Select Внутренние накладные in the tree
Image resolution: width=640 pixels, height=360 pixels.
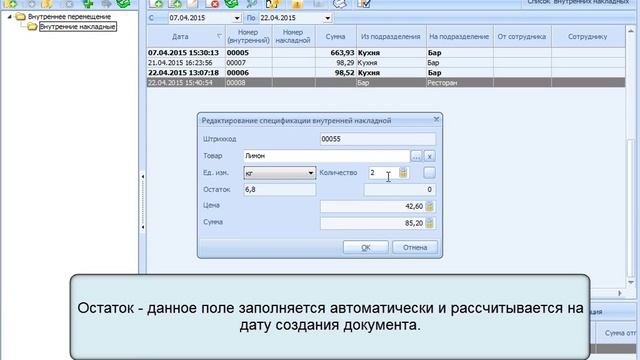click(78, 27)
